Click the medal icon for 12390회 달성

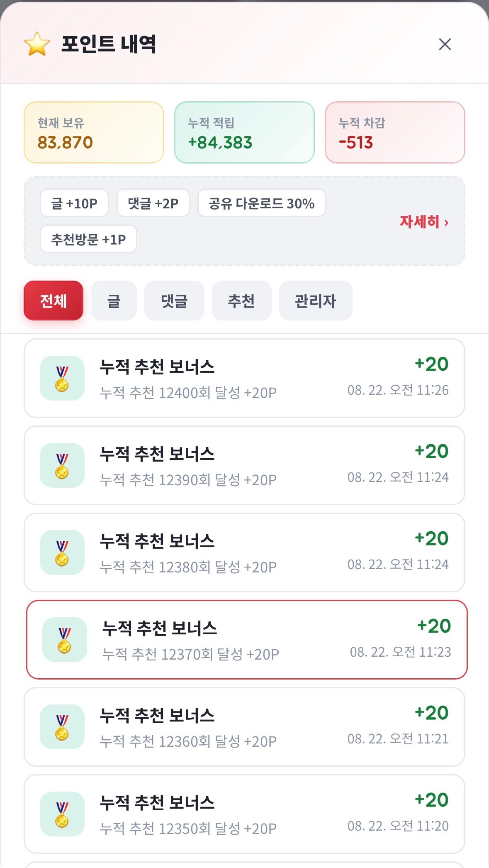[x=62, y=465]
